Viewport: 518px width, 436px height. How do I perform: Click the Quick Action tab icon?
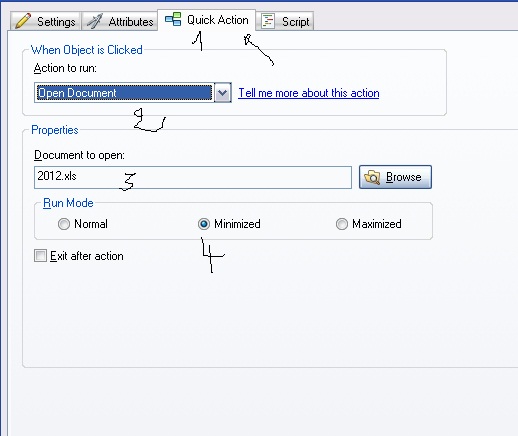click(173, 19)
